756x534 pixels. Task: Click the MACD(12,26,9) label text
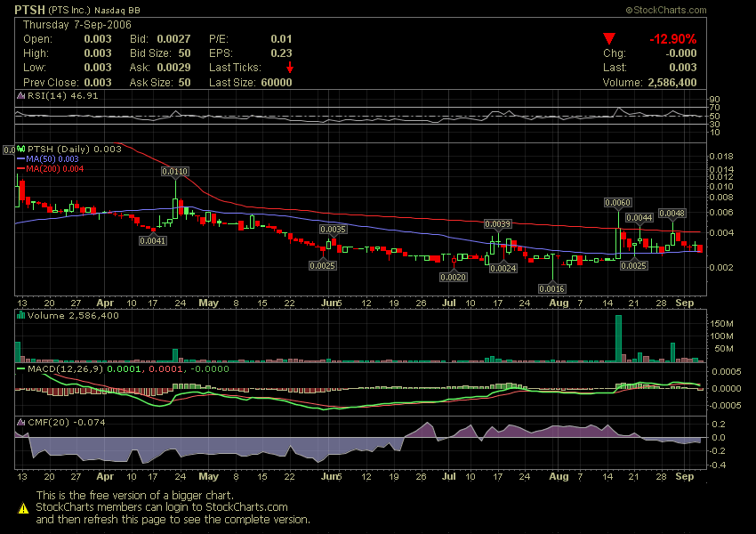click(x=65, y=368)
